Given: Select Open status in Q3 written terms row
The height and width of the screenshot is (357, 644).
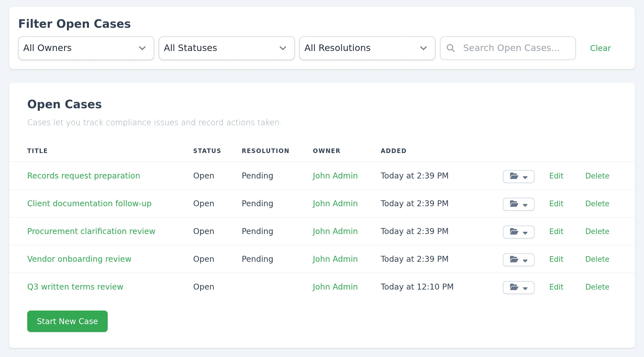Looking at the screenshot, I should pyautogui.click(x=204, y=287).
